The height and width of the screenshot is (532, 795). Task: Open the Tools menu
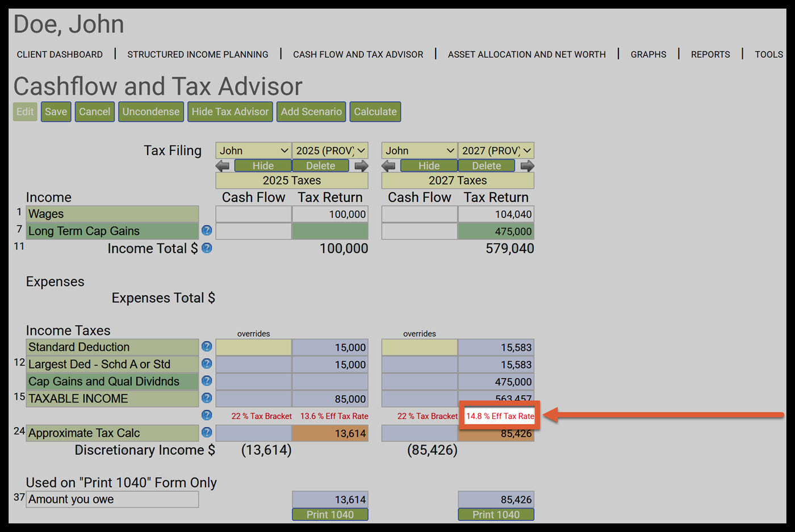(769, 55)
